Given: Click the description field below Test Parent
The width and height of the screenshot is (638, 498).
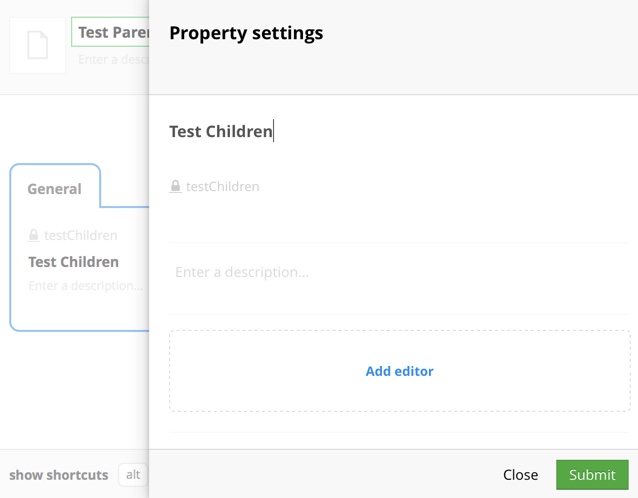Looking at the screenshot, I should pos(112,60).
